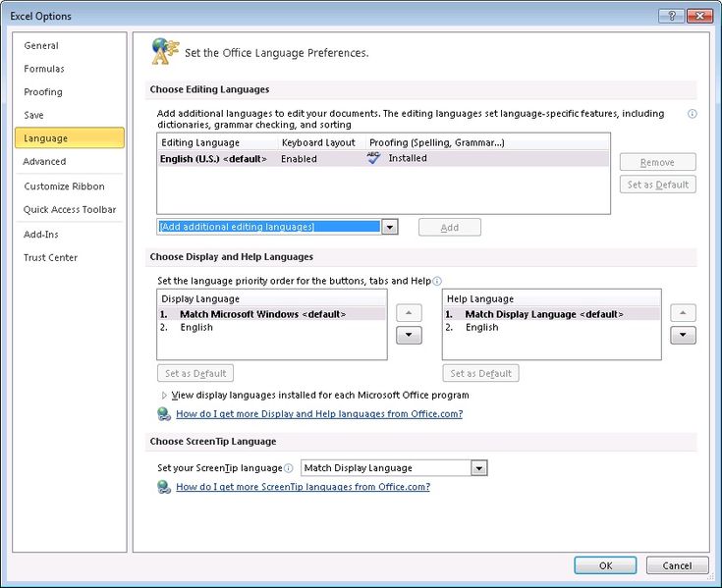Select 'Match Display Language <default>' help language
This screenshot has width=722, height=588.
click(552, 314)
